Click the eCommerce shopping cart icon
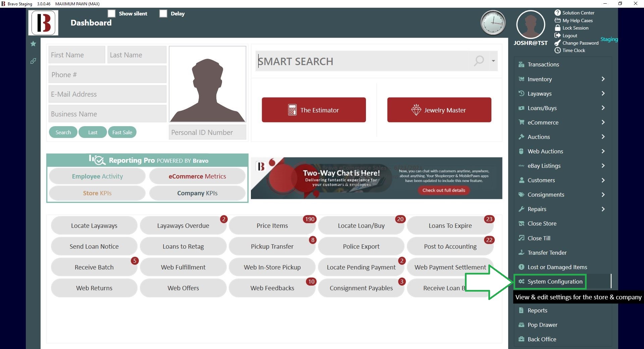 (x=521, y=122)
